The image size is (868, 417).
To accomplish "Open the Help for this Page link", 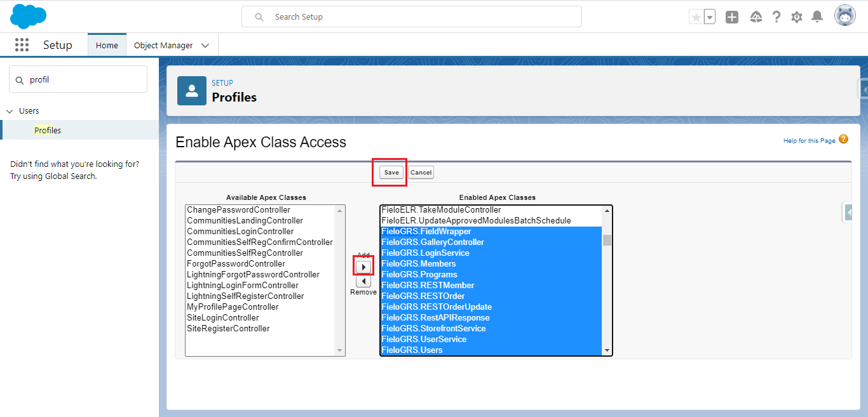I will tap(809, 140).
